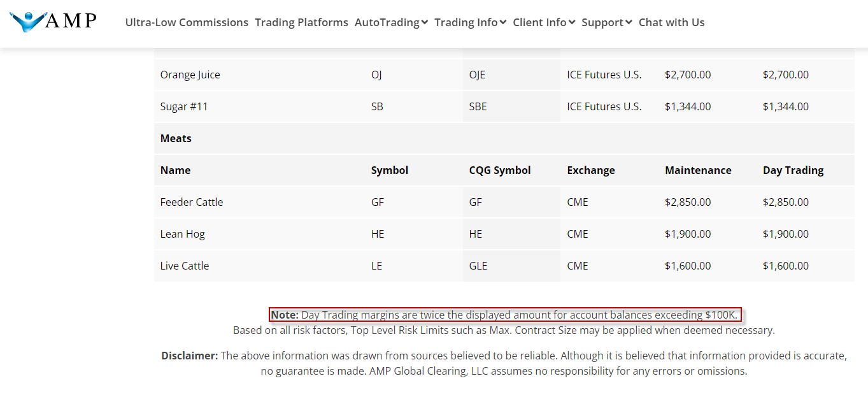Image resolution: width=868 pixels, height=397 pixels.
Task: Open Chat with Us
Action: click(671, 22)
